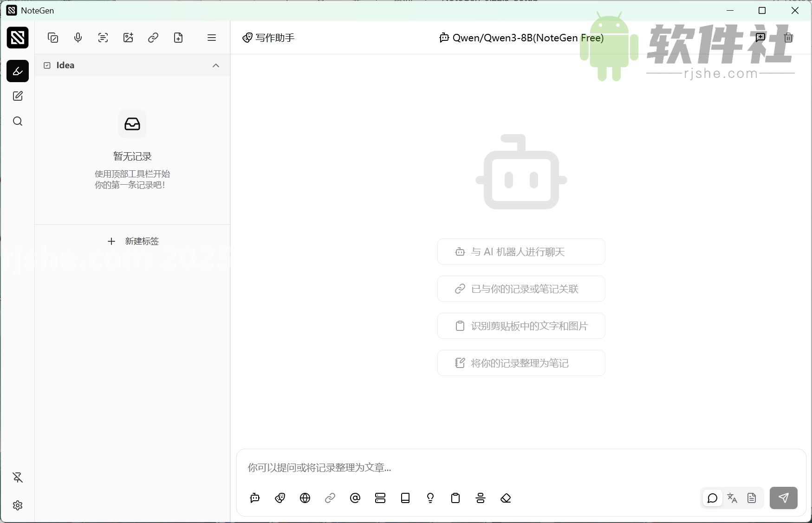Toggle chat bubble mode at bottom right
Screen dimensions: 812x523
click(712, 498)
